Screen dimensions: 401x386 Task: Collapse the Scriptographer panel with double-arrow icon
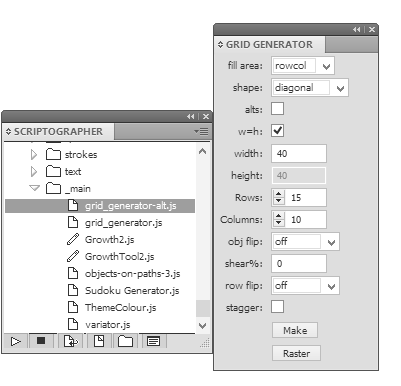(190, 117)
